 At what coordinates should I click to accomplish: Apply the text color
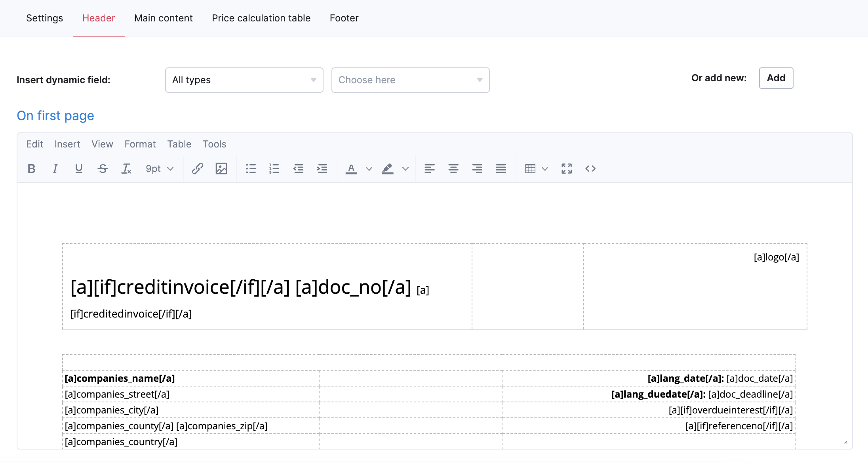click(x=351, y=169)
